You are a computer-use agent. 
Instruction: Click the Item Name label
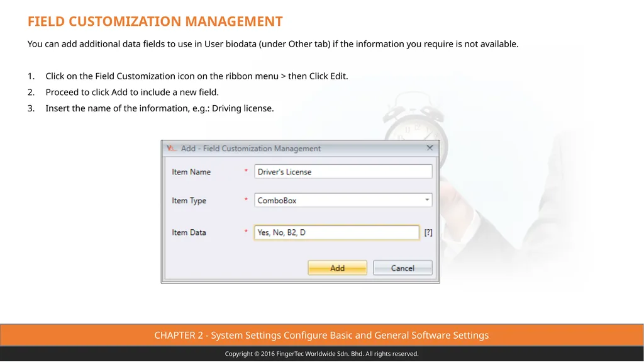[191, 172]
